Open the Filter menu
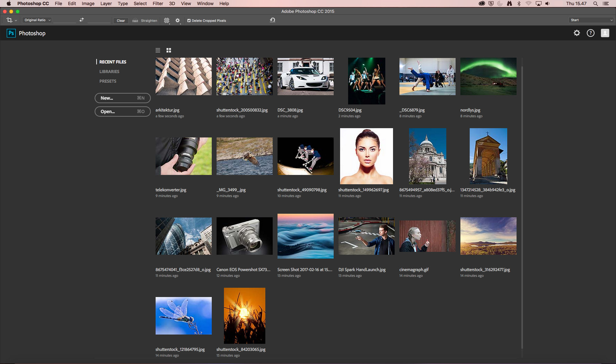The width and height of the screenshot is (616, 364). pyautogui.click(x=158, y=4)
